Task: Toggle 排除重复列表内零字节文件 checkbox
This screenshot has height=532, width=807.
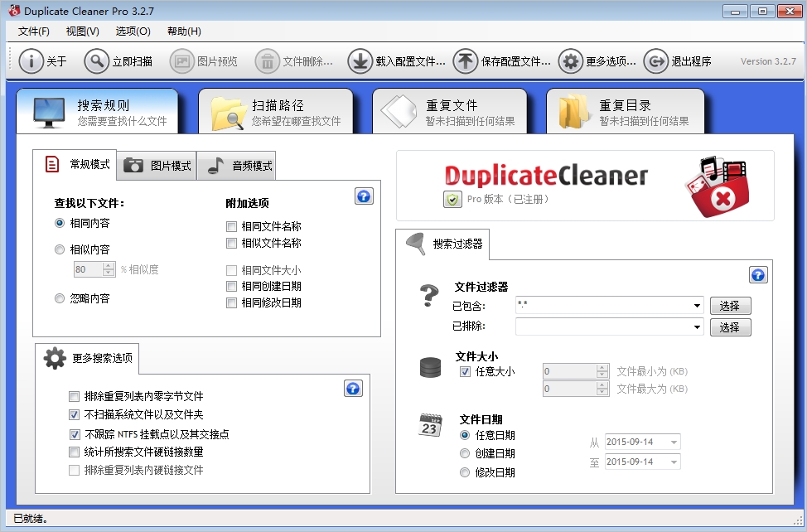Action: click(74, 396)
